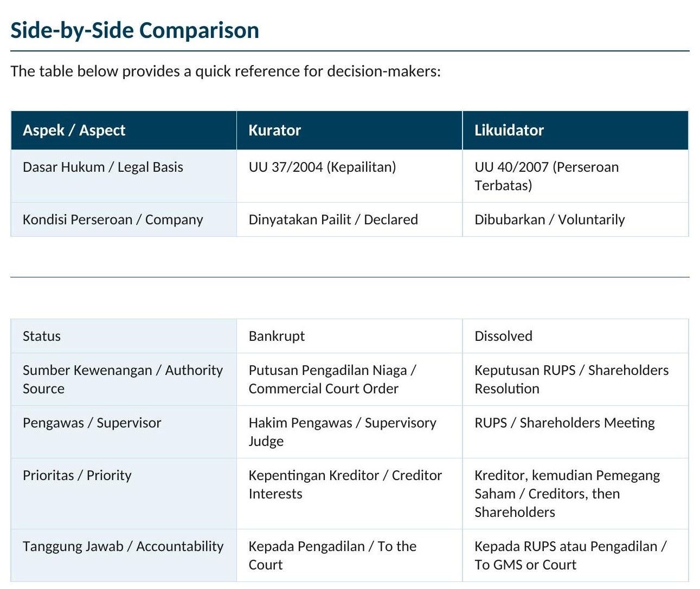Click the UU 40/2007 Perseroan Terbatas cell
This screenshot has width=700, height=589.
tap(547, 176)
